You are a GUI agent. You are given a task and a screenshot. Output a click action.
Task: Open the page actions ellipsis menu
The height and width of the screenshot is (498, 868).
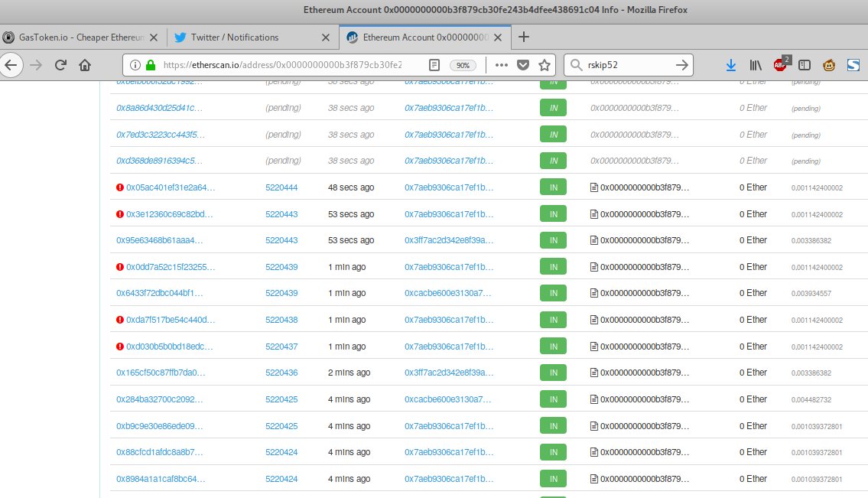click(x=501, y=65)
